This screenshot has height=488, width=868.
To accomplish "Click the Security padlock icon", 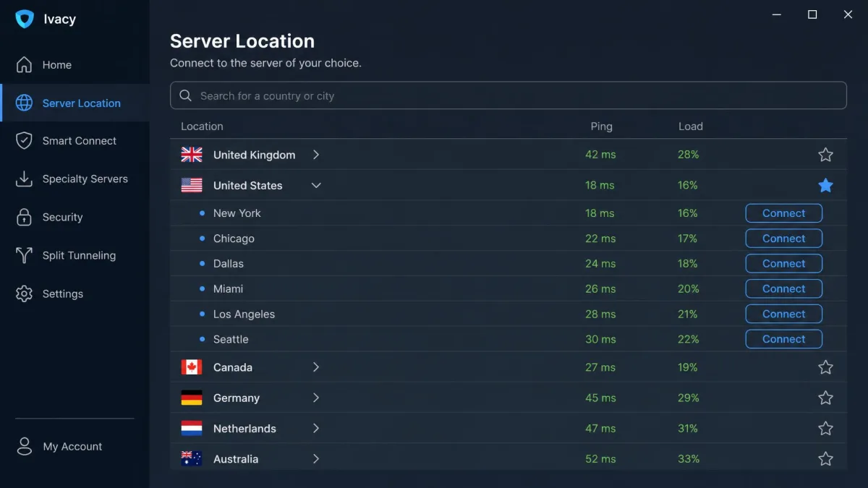I will (24, 217).
